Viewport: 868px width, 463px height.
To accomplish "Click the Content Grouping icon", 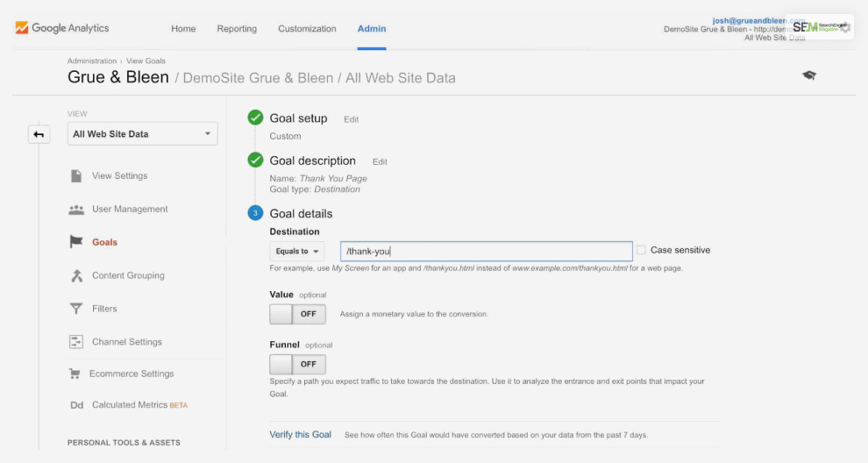I will click(x=76, y=275).
